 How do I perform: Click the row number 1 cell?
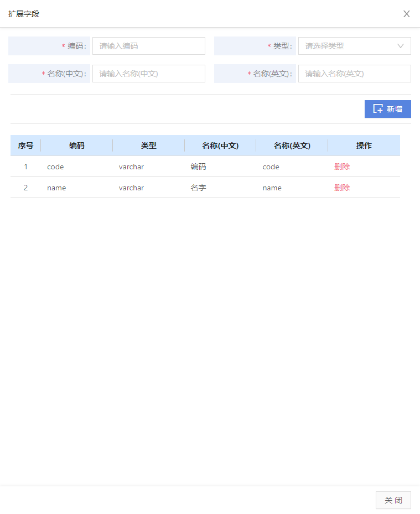(x=25, y=167)
